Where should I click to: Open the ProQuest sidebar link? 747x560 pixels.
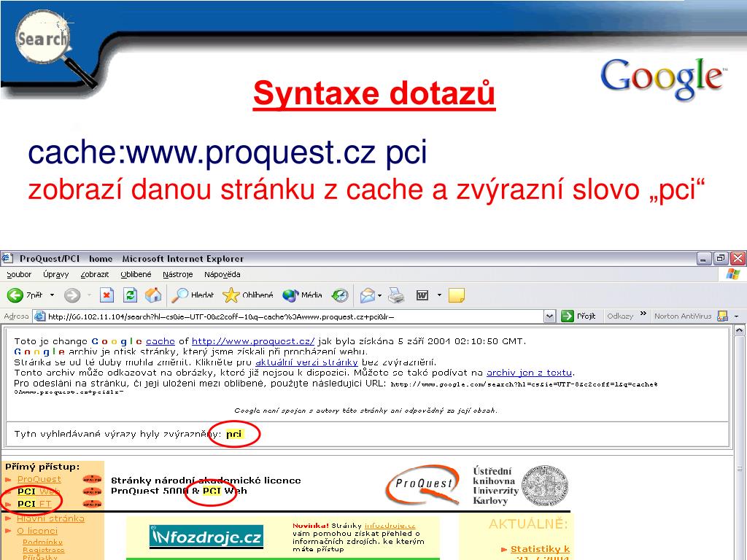pos(39,480)
